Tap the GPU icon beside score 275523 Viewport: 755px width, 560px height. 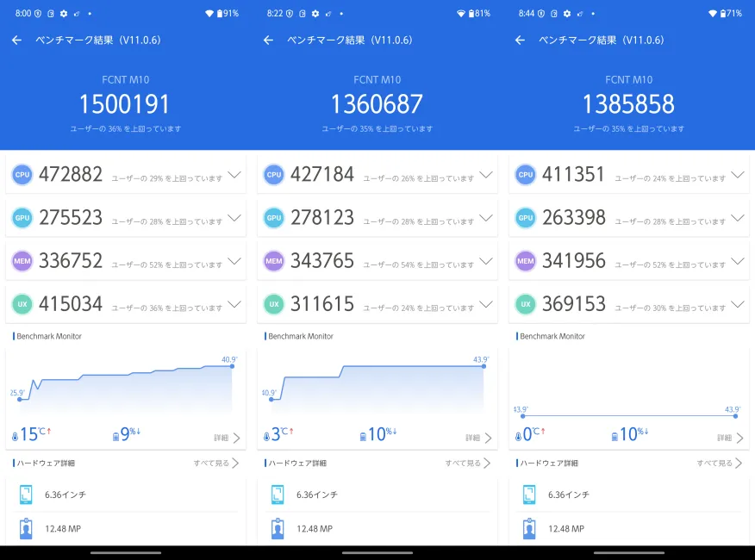click(22, 218)
